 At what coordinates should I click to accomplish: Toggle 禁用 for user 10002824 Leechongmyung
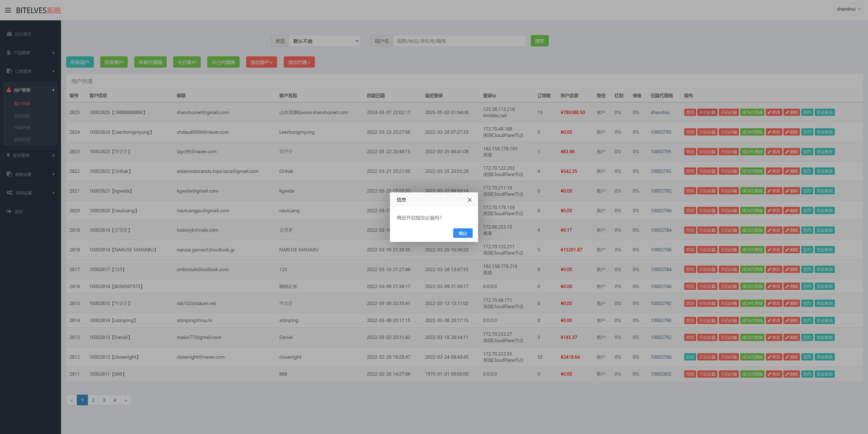tap(689, 132)
